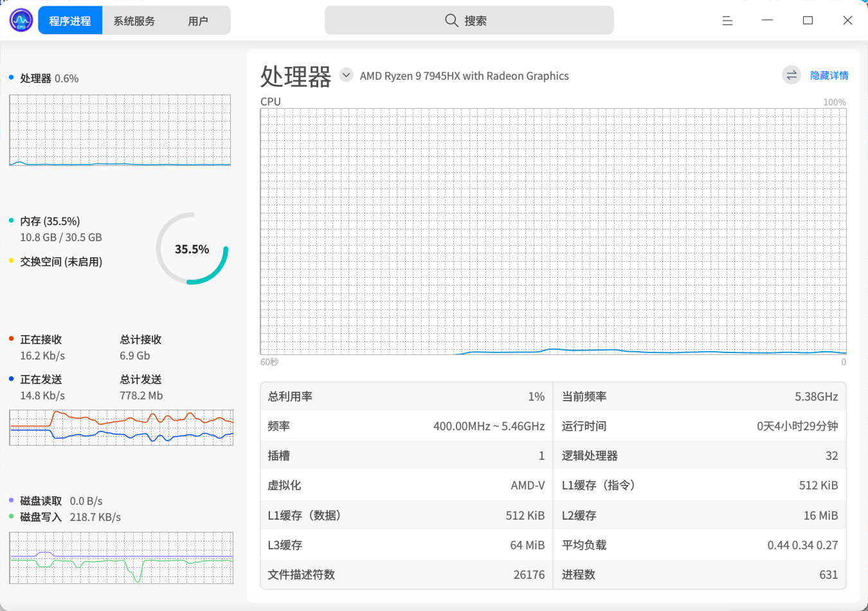
Task: Open the memory usage 35.5% ring gauge
Action: point(192,248)
